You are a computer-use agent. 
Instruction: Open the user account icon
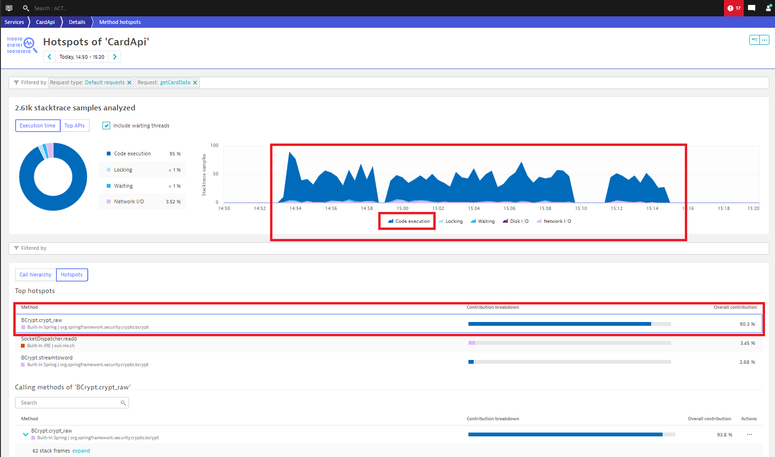coord(768,8)
